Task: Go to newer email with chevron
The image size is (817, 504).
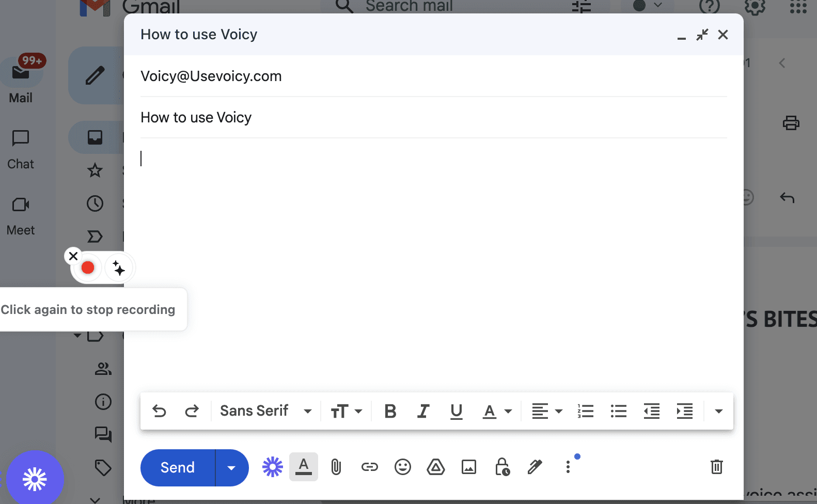Action: (x=782, y=63)
